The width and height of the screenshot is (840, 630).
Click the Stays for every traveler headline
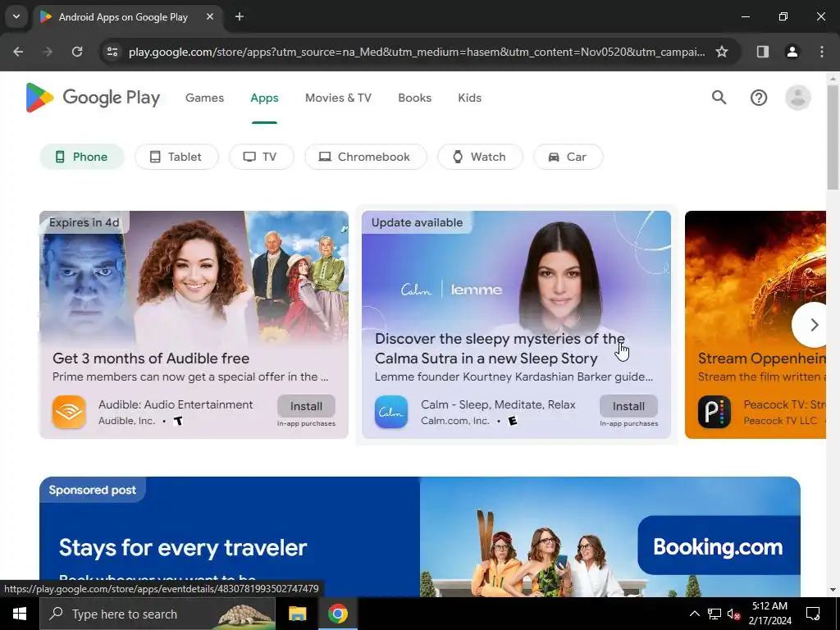pyautogui.click(x=183, y=547)
